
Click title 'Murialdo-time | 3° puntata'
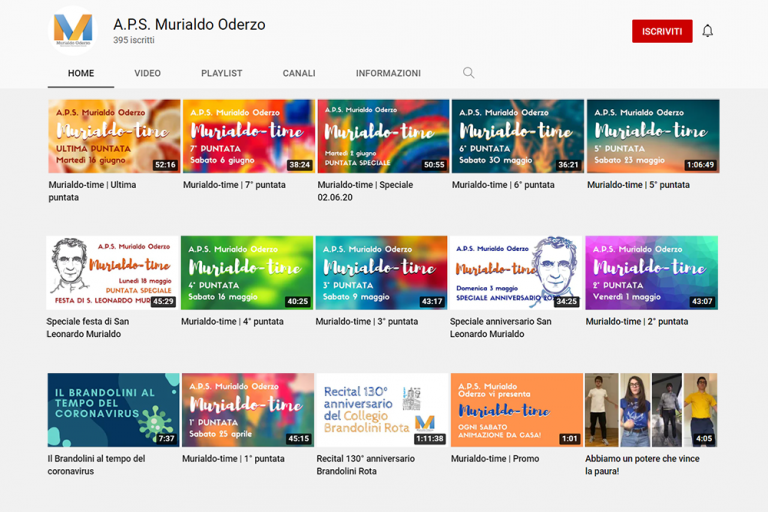pos(366,321)
